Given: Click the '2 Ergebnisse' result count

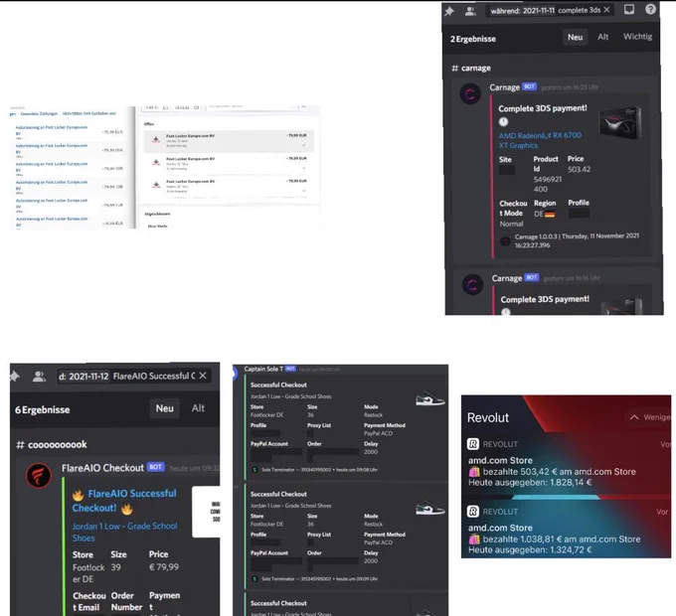Looking at the screenshot, I should [473, 39].
